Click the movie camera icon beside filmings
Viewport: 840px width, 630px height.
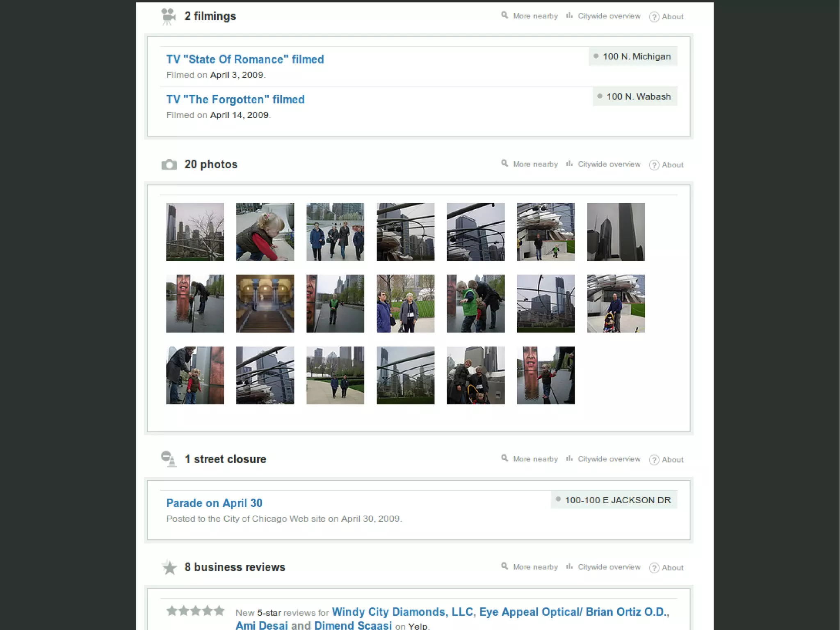click(168, 16)
